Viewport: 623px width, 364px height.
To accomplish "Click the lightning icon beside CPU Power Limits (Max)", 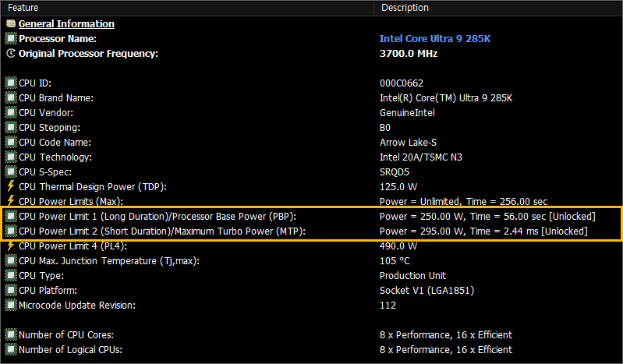I will pyautogui.click(x=11, y=201).
